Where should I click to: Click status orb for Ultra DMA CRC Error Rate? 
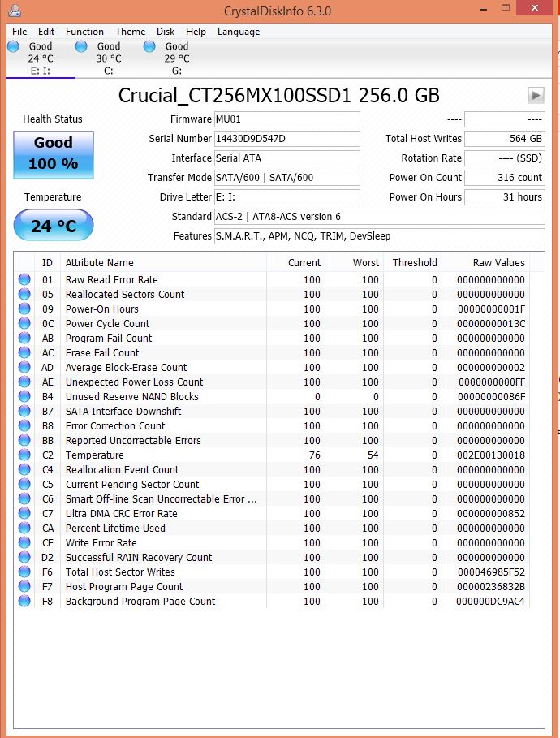(24, 513)
